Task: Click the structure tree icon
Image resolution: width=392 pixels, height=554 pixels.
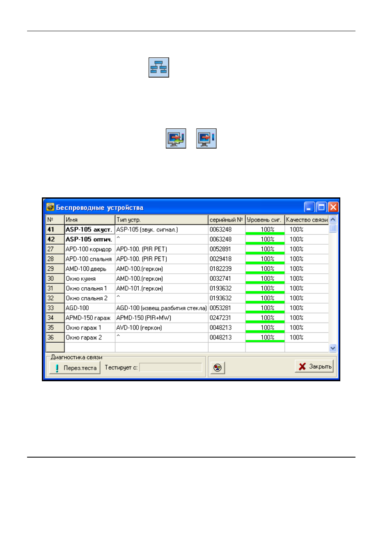Action: 158,67
